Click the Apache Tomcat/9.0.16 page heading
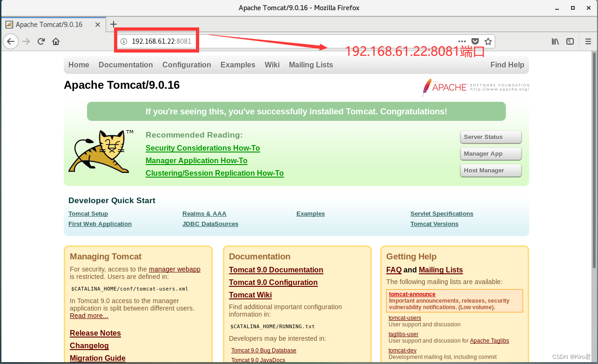The image size is (598, 364). [122, 85]
